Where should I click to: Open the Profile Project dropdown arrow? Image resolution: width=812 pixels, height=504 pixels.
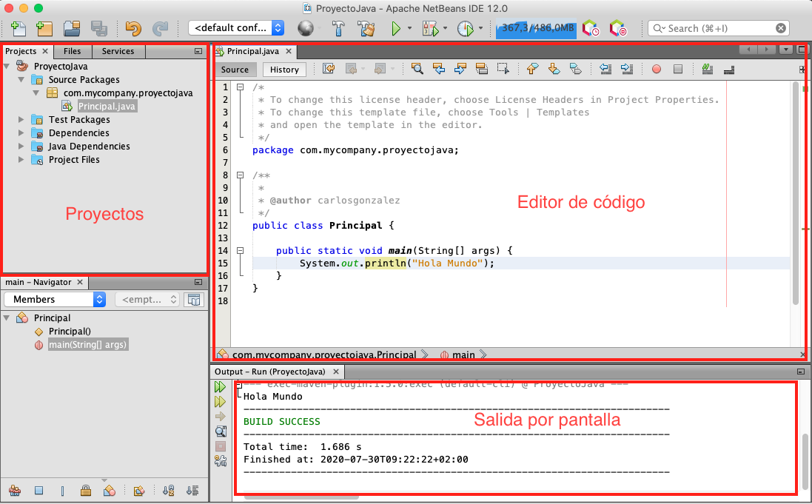point(480,28)
